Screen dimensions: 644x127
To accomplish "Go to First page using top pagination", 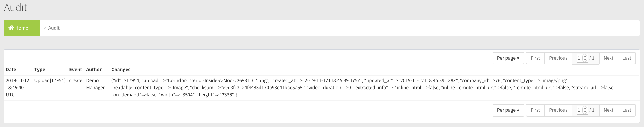I will tap(535, 58).
